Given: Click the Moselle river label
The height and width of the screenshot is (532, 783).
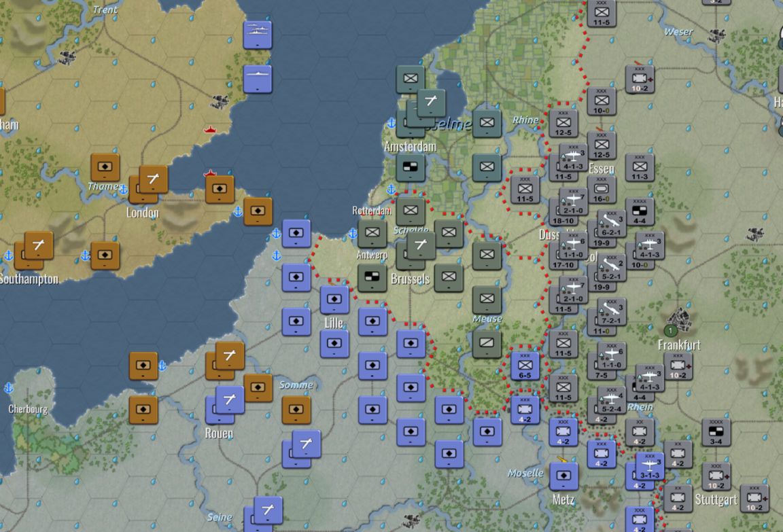Looking at the screenshot, I should [x=525, y=473].
